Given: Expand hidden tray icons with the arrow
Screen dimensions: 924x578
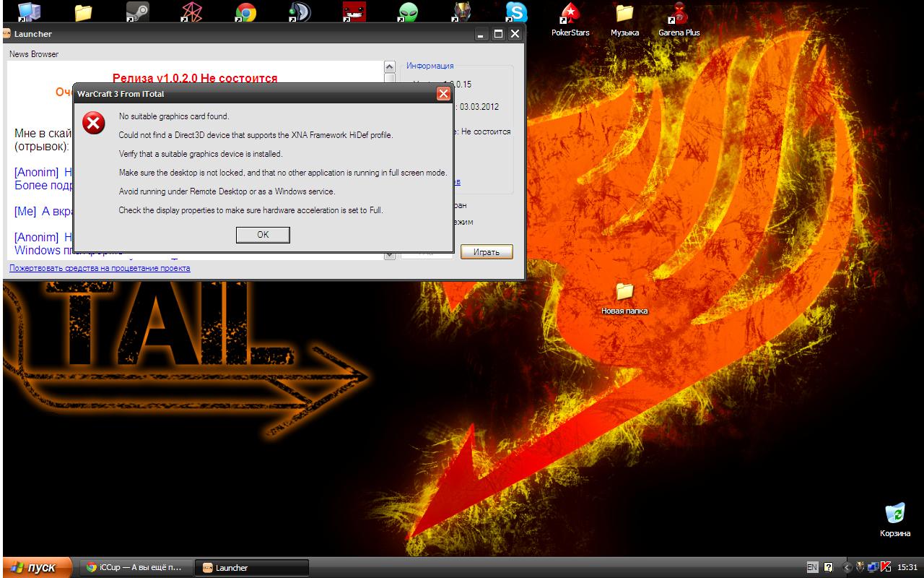Looking at the screenshot, I should pos(848,568).
